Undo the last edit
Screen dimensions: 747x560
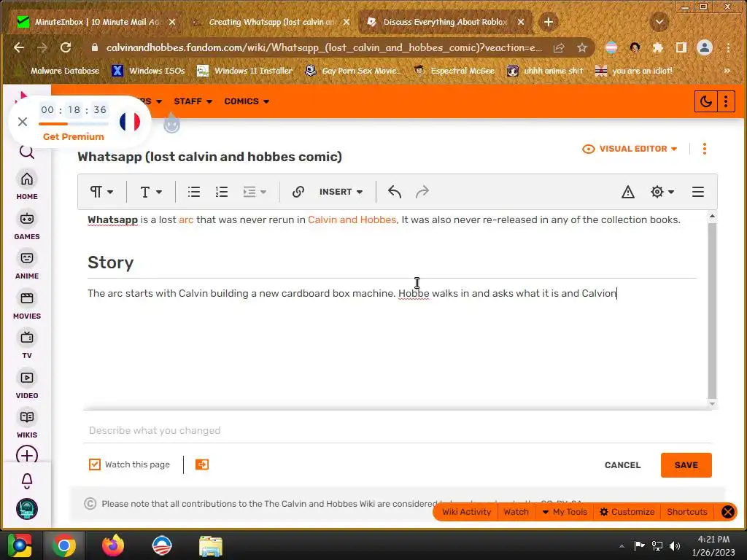point(395,192)
